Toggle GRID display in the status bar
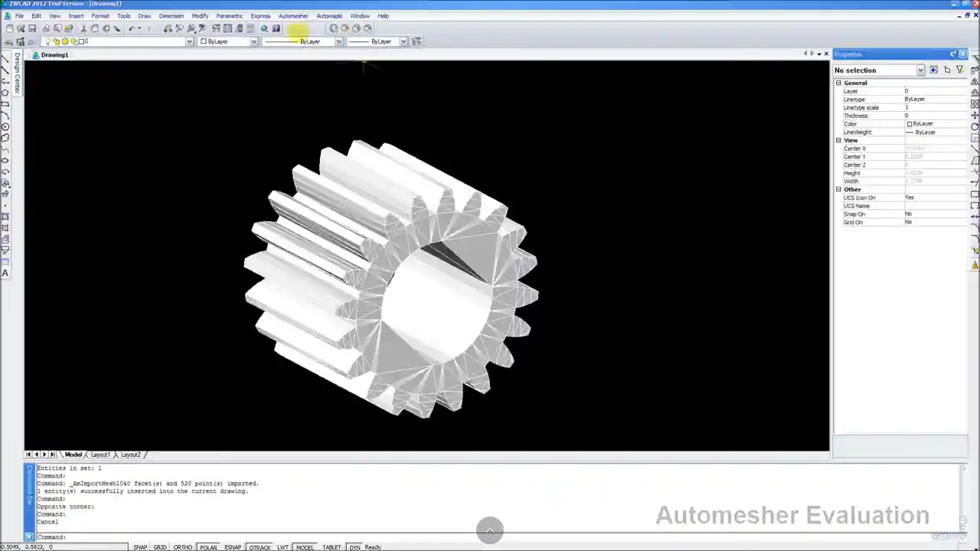 (x=159, y=547)
